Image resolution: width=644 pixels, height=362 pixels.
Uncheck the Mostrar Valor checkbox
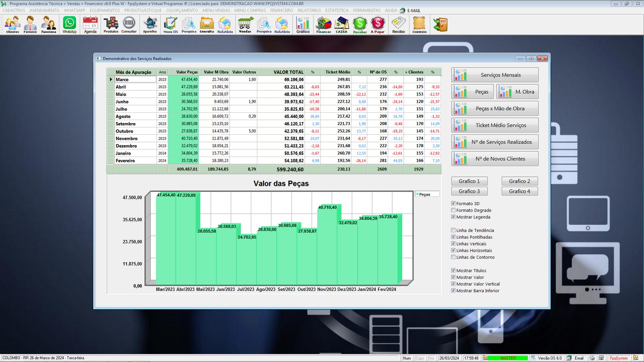pyautogui.click(x=454, y=277)
